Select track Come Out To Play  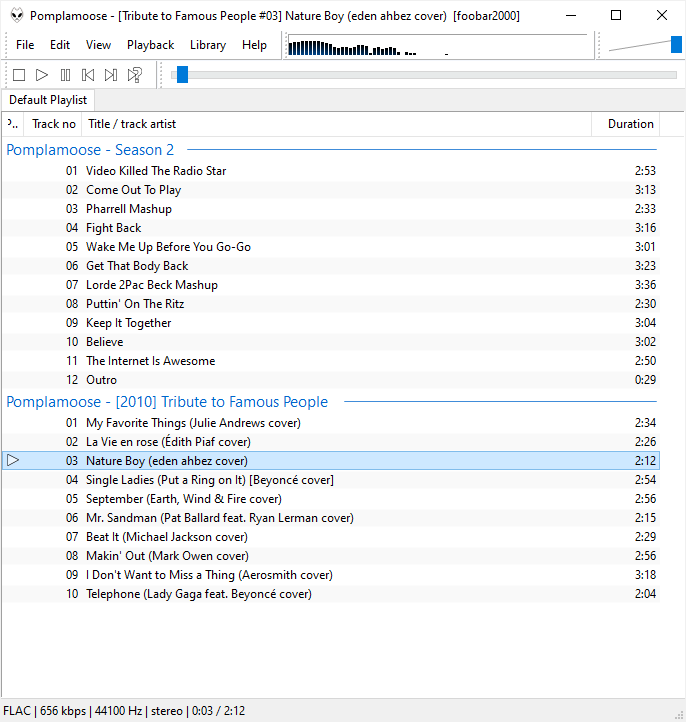[331, 190]
